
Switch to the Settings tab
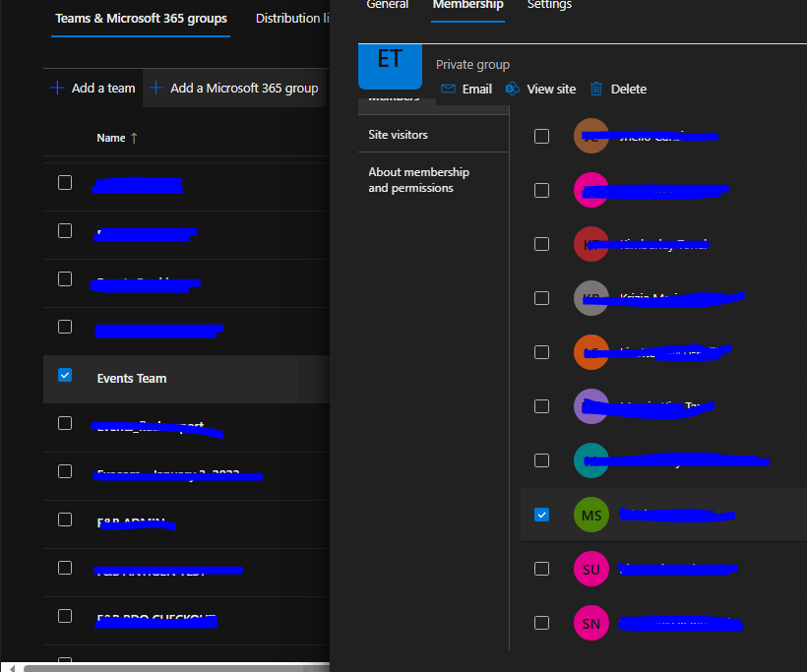[x=549, y=5]
